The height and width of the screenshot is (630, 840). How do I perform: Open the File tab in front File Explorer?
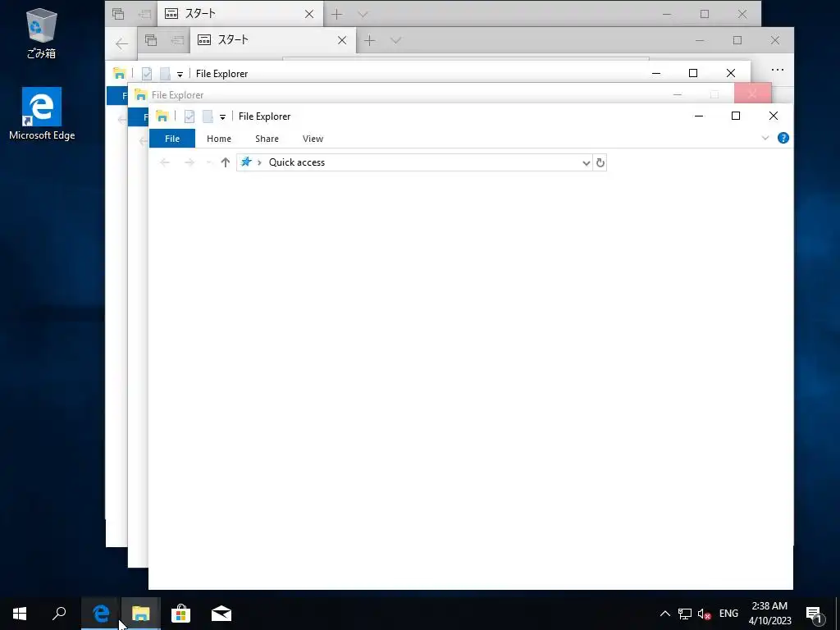(172, 138)
